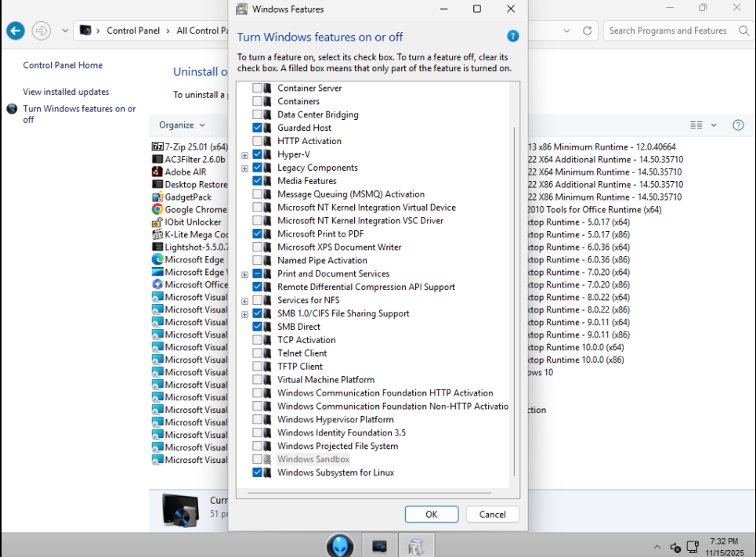Viewport: 756px width, 557px height.
Task: Uncheck Media Features
Action: [x=257, y=181]
